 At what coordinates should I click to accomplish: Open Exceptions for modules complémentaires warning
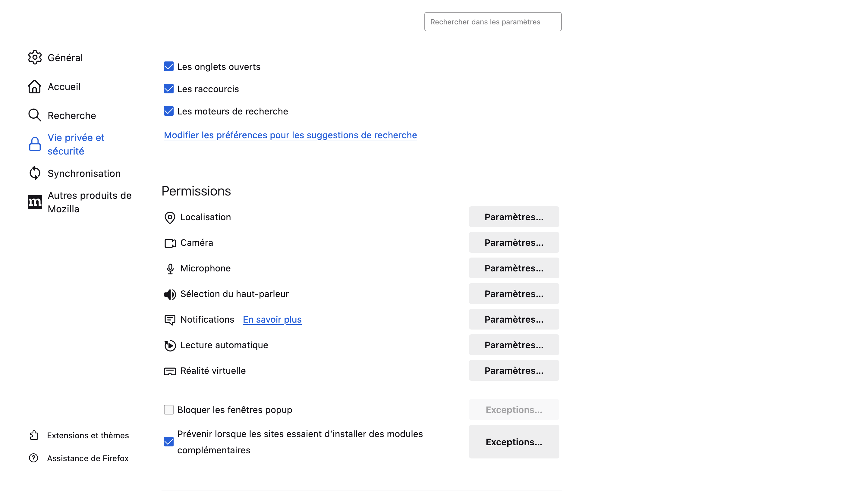[514, 442]
